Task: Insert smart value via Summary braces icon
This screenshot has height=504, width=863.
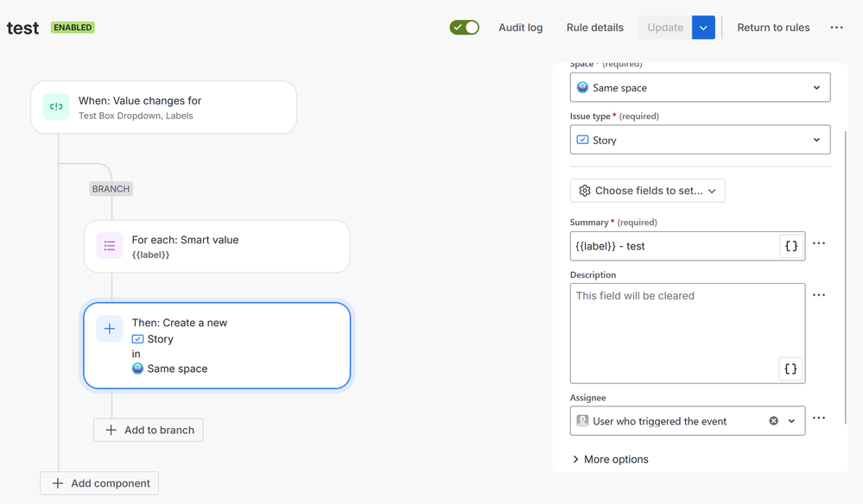Action: coord(790,246)
